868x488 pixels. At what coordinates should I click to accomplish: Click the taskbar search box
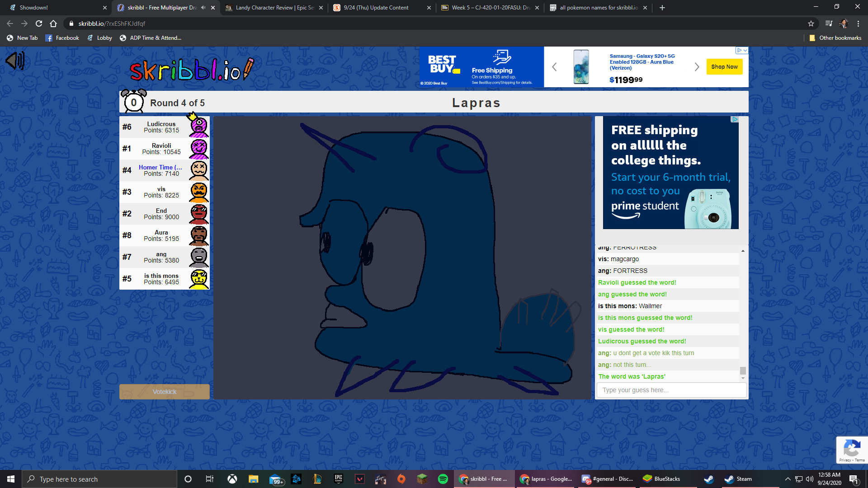pyautogui.click(x=99, y=479)
